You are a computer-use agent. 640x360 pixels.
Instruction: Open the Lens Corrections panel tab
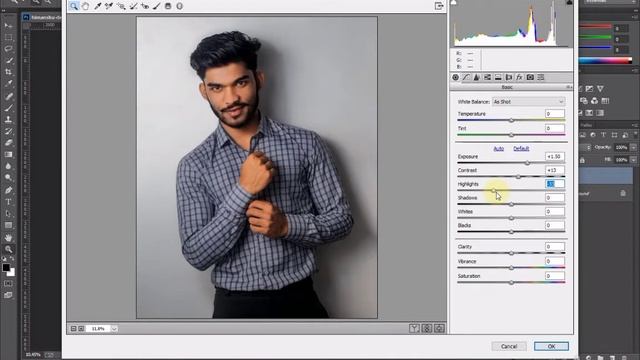(x=509, y=77)
